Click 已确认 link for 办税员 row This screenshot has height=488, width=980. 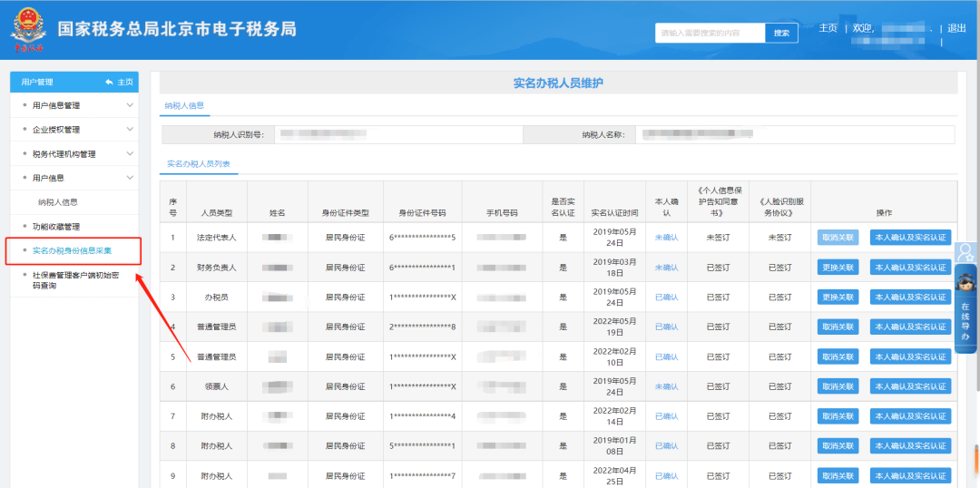tap(666, 298)
